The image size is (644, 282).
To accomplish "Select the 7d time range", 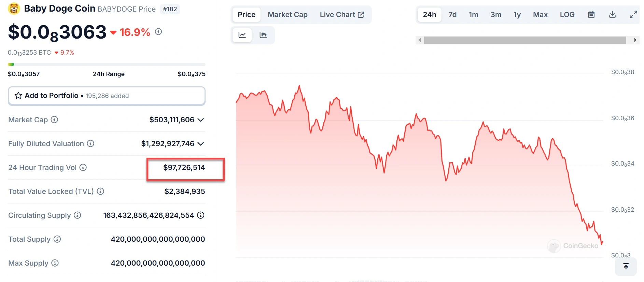I will click(x=452, y=15).
